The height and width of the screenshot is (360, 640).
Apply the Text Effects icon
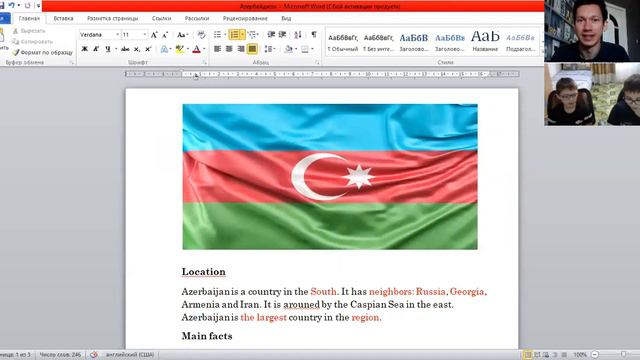click(164, 49)
